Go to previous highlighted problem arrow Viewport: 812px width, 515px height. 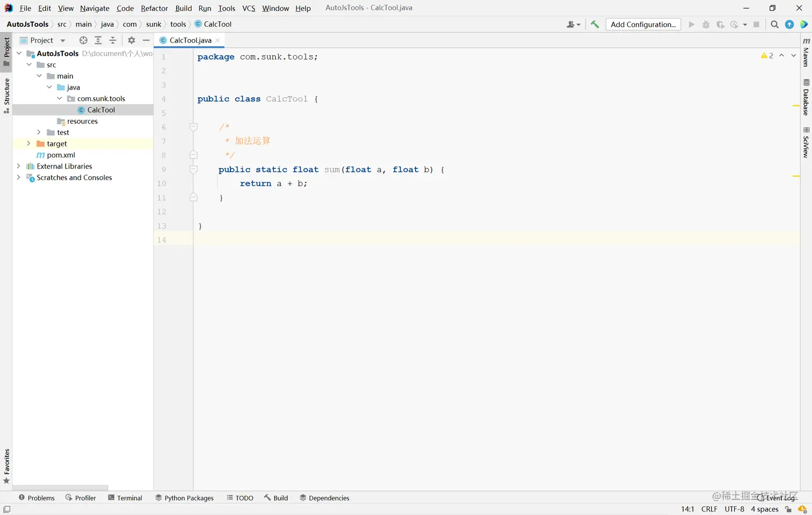(781, 55)
